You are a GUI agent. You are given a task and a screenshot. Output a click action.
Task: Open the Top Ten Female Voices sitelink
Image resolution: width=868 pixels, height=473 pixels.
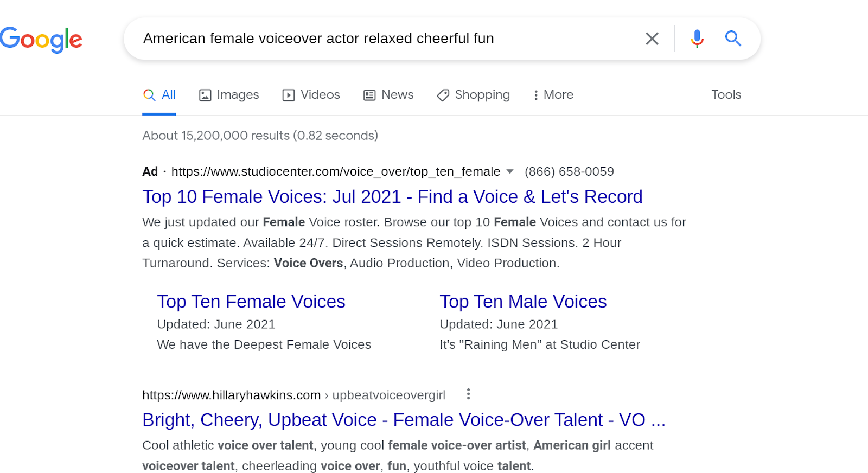251,302
